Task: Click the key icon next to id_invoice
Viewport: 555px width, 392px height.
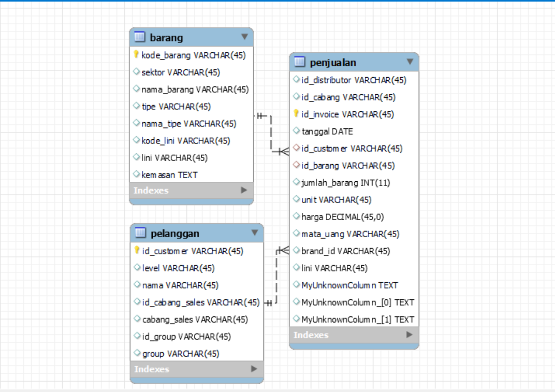Action: (295, 114)
